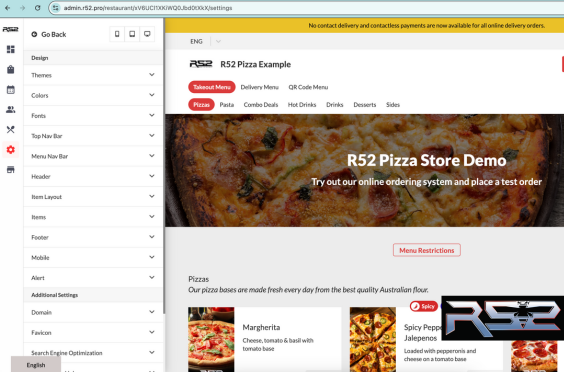Viewport: 564px width, 372px height.
Task: Click the Margherita pizza thumbnail
Action: tap(211, 339)
